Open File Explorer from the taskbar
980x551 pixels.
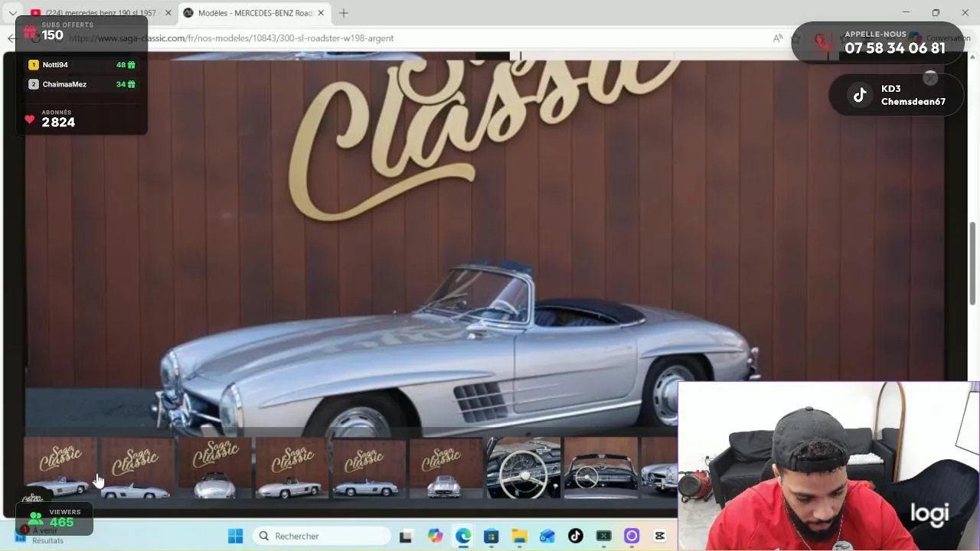(x=519, y=536)
